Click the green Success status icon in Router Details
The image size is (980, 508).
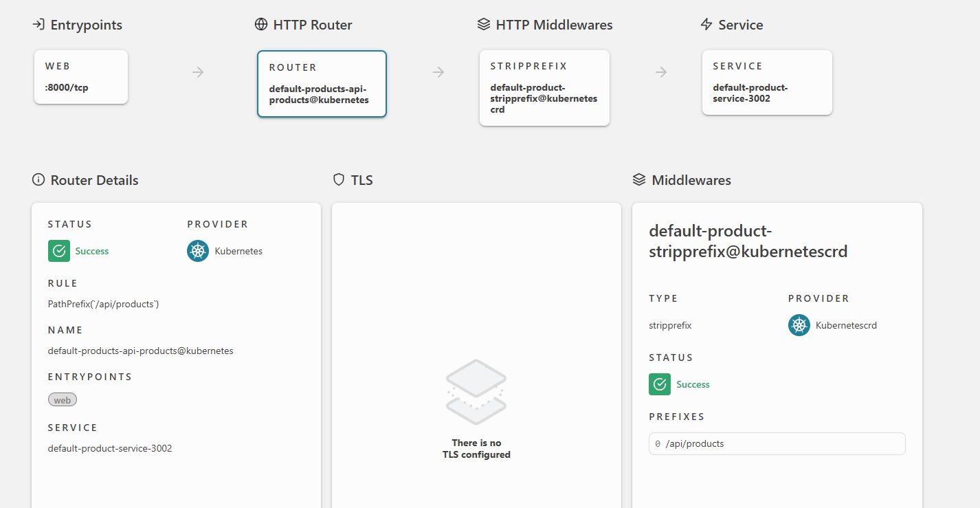click(x=59, y=251)
